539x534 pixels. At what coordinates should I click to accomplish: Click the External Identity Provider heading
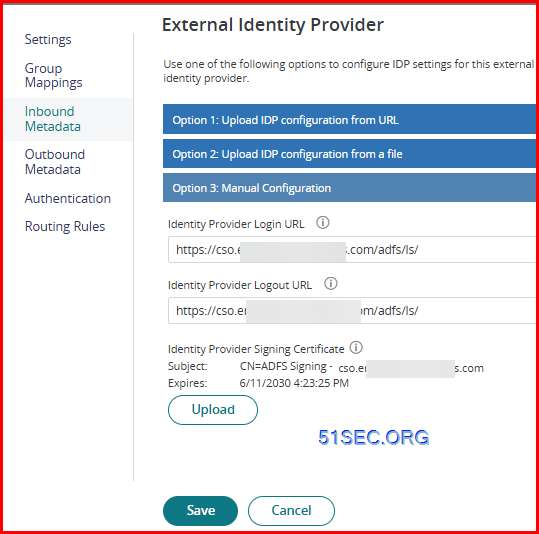click(x=273, y=25)
